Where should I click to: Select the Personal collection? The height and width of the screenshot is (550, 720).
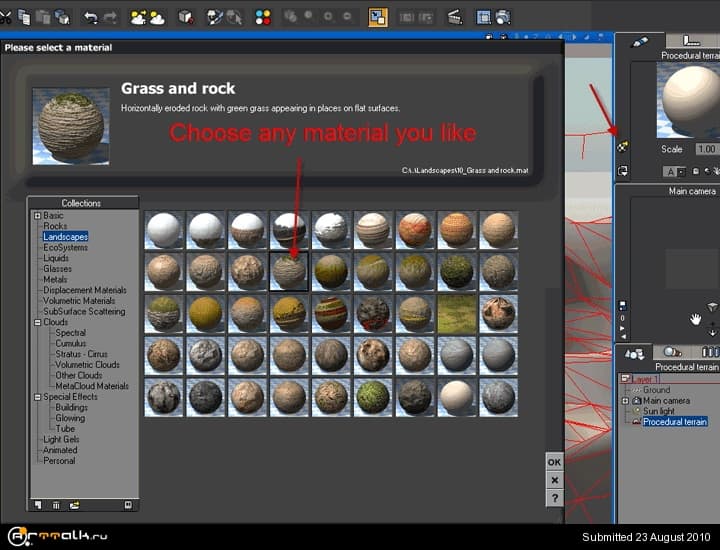tap(59, 461)
